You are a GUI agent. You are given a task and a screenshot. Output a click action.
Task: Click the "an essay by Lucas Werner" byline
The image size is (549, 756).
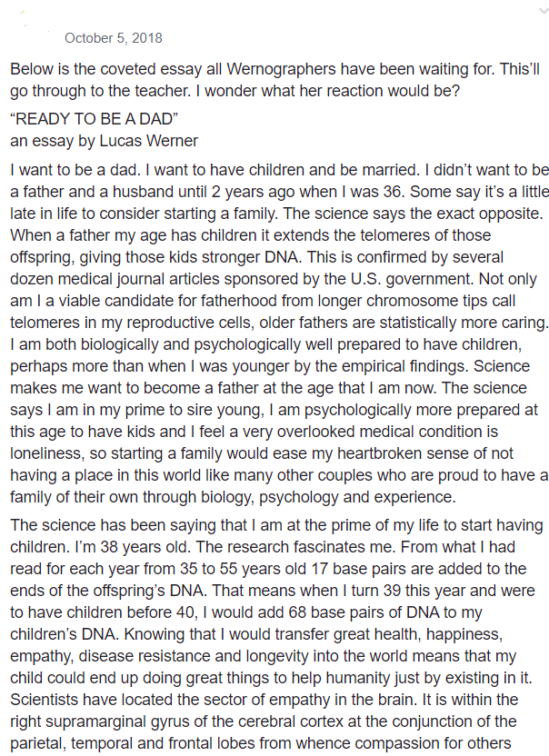tap(105, 141)
